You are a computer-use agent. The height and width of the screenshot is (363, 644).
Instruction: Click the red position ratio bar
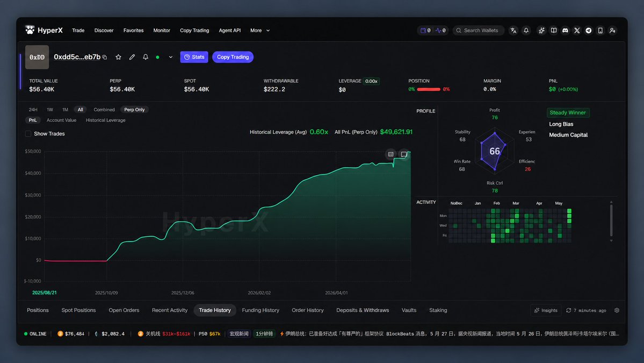click(429, 89)
